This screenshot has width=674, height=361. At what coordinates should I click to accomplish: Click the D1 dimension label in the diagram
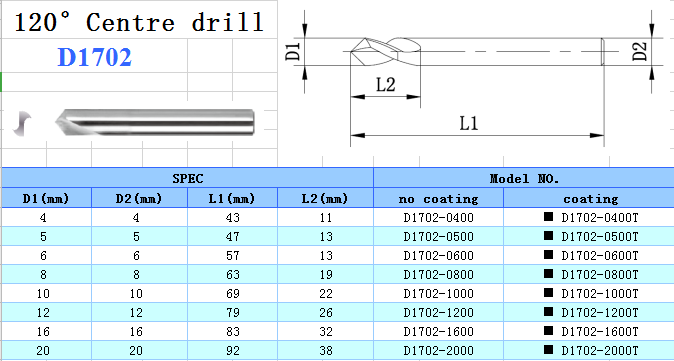point(293,52)
